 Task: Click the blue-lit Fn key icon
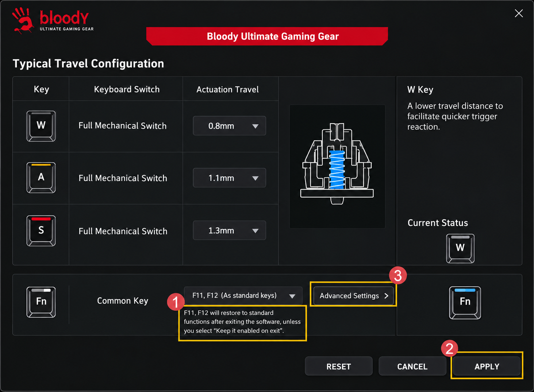(465, 303)
